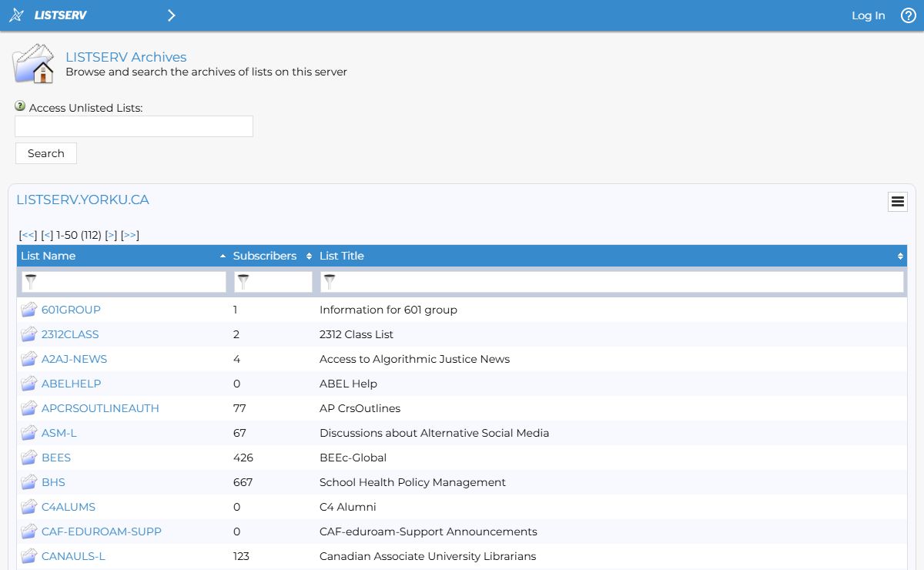Open the A2AJ-NEWS list
924x570 pixels.
pyautogui.click(x=74, y=359)
